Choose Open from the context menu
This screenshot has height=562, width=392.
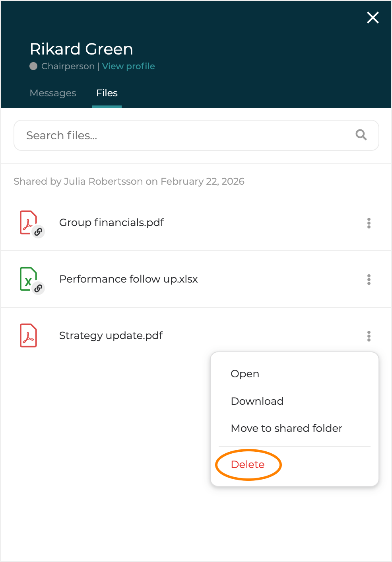245,374
